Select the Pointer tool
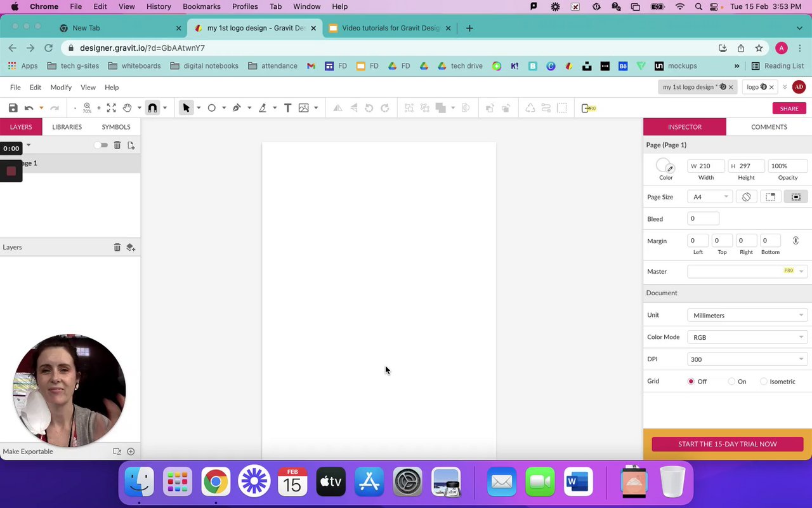This screenshot has width=812, height=508. point(186,108)
